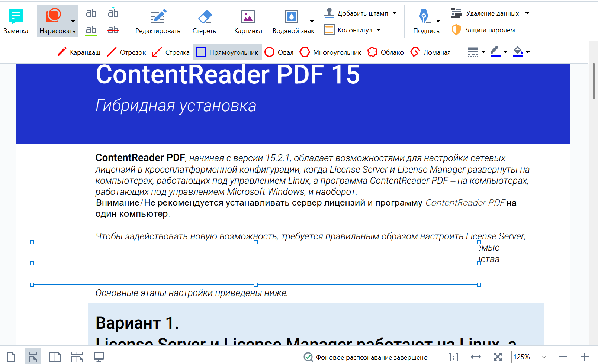Open the fill color dropdown arrow
The height and width of the screenshot is (364, 598).
coord(528,52)
